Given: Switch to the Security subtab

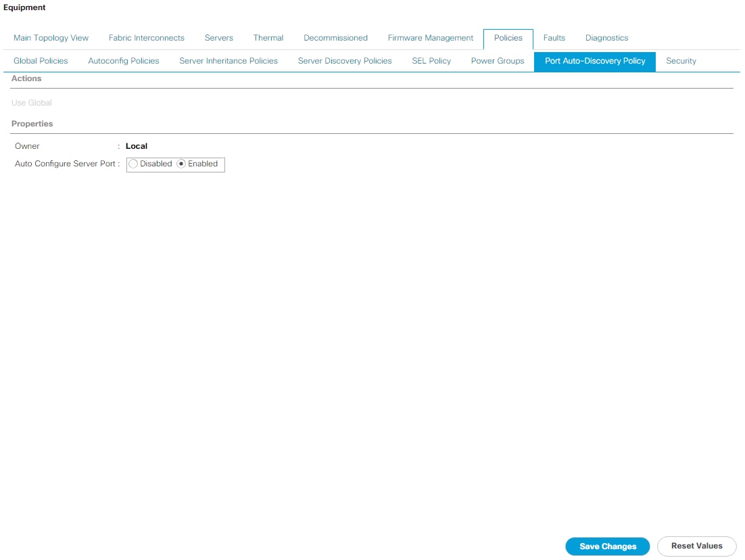Looking at the screenshot, I should [681, 62].
